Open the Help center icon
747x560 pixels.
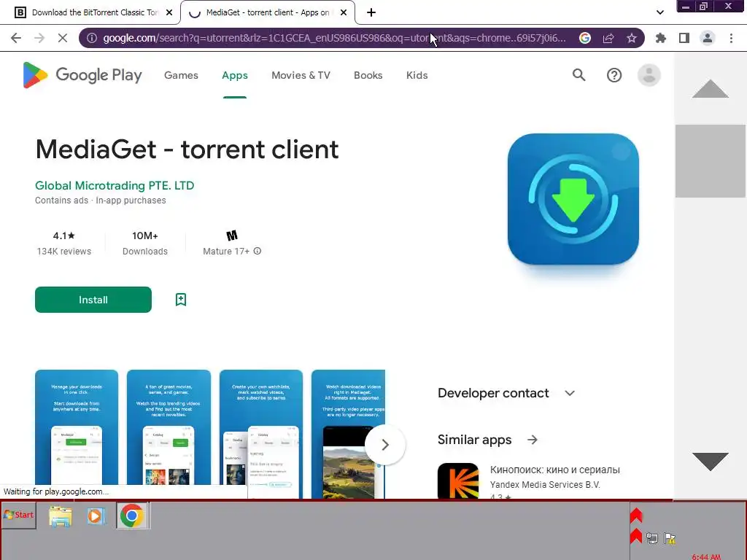point(614,75)
